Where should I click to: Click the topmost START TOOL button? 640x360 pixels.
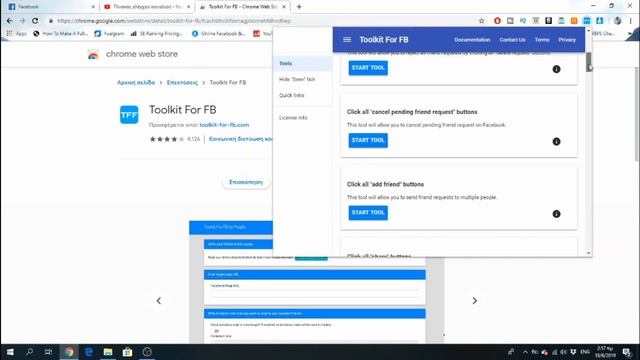[x=368, y=68]
